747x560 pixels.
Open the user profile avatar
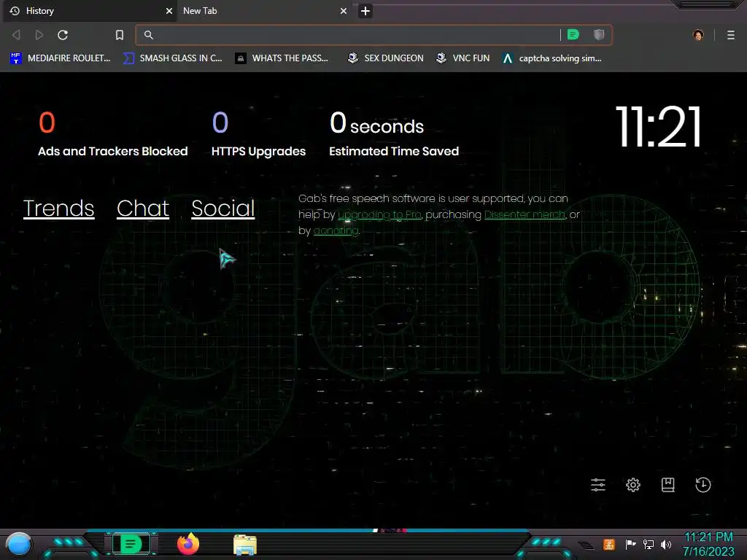pos(698,35)
